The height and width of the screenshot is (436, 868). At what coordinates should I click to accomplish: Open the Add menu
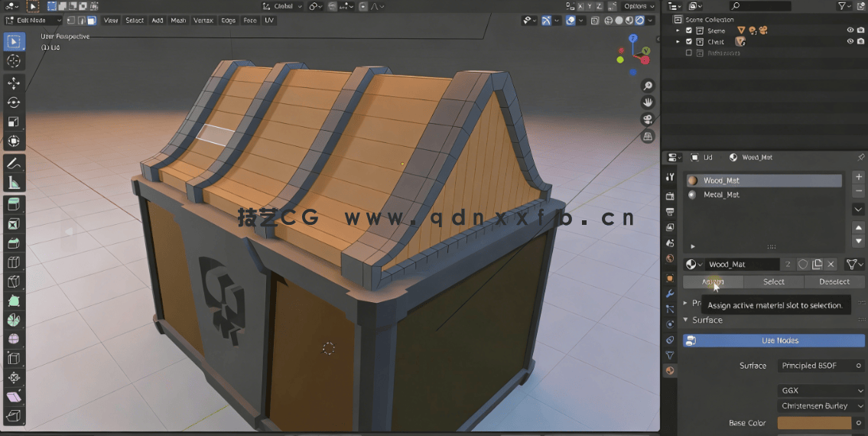point(158,21)
